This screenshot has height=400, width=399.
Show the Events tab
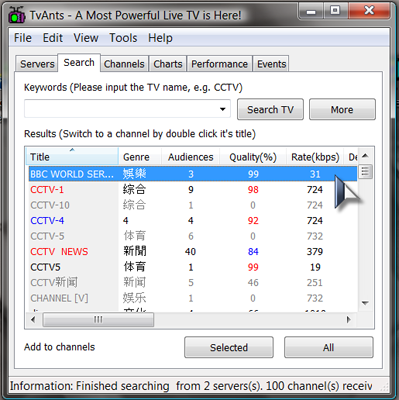click(271, 64)
